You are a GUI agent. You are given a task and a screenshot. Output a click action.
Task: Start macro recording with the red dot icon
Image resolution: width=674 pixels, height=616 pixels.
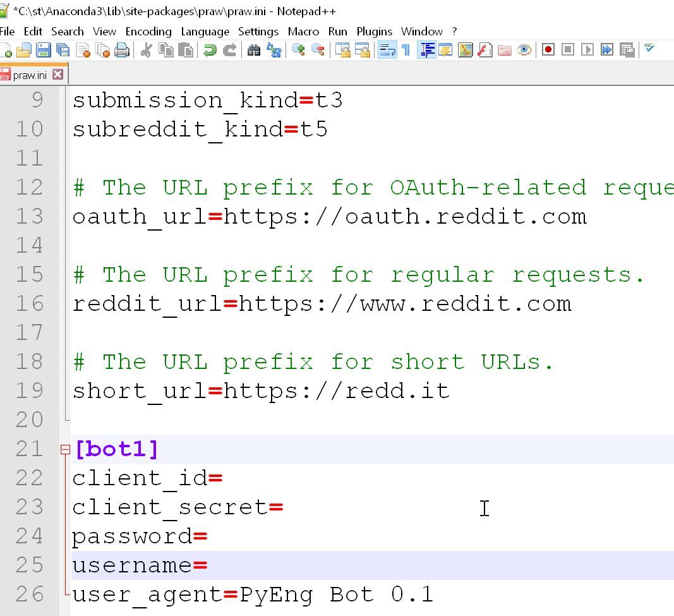548,50
